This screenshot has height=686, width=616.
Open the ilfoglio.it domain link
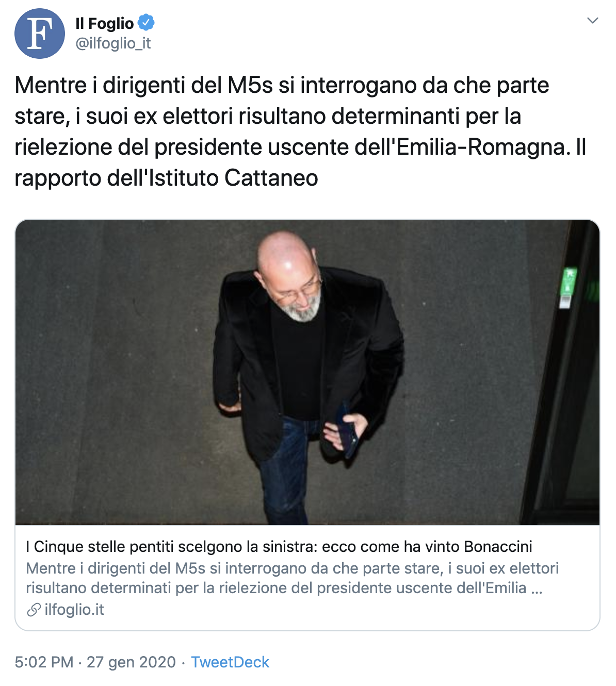[x=74, y=610]
